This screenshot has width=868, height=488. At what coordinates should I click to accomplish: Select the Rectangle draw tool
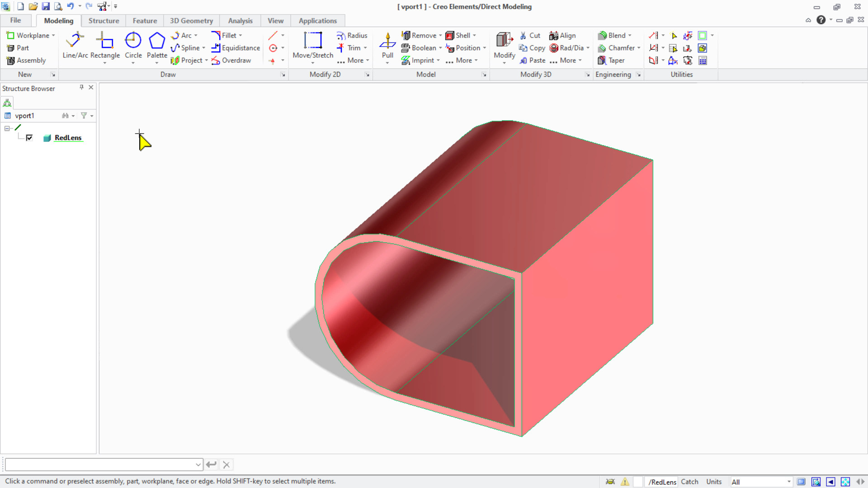coord(105,45)
